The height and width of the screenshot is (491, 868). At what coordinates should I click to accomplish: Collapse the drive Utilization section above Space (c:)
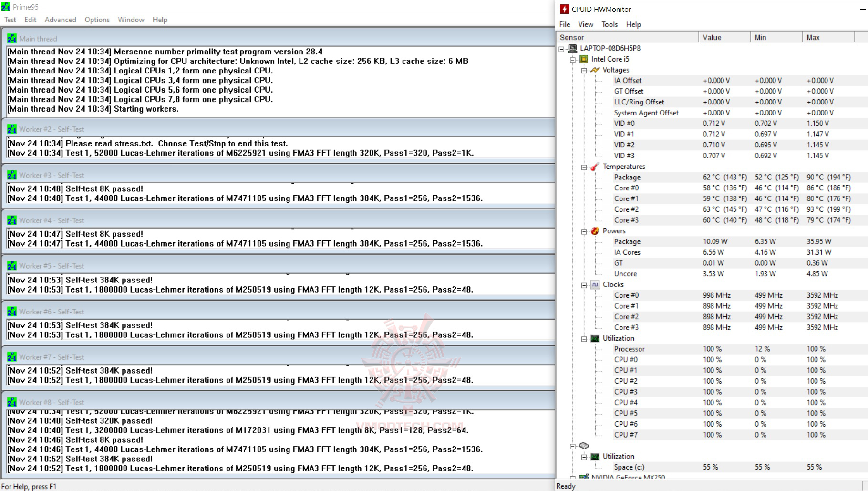(584, 457)
